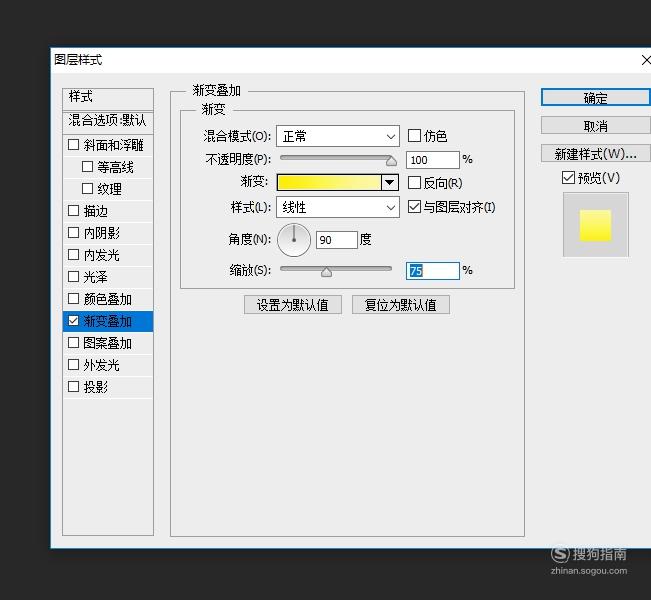Uncheck the 渐变叠加 checkbox
Image resolution: width=651 pixels, height=600 pixels.
point(73,321)
